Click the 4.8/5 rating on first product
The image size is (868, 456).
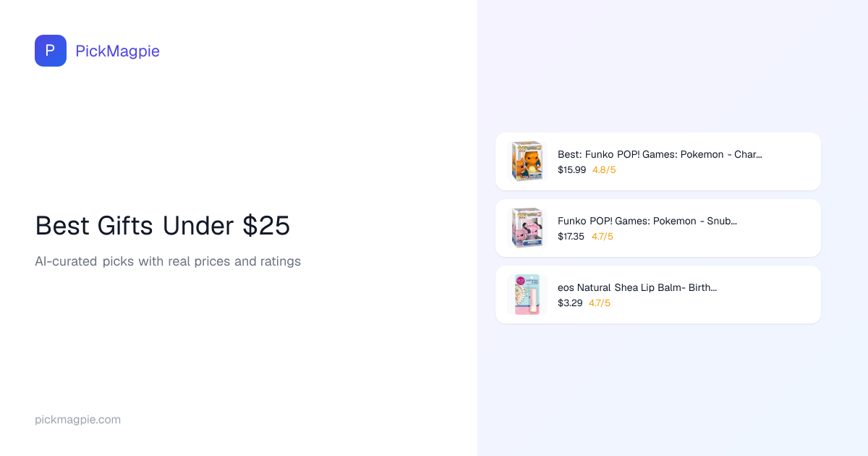click(x=604, y=170)
